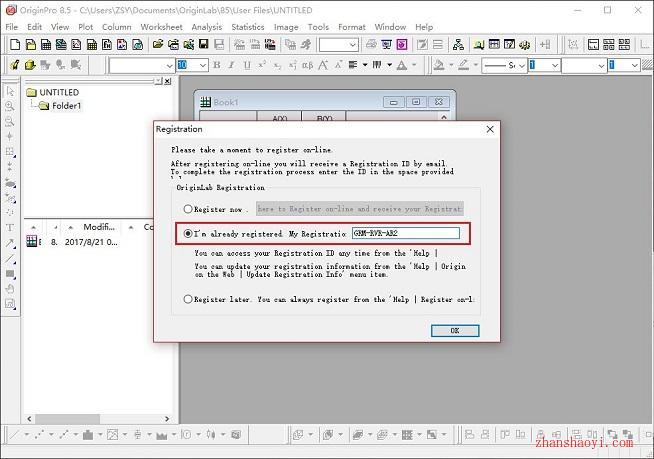Screen dimensions: 654x459
Task: Sort by the Modifi... column header
Action: point(99,227)
